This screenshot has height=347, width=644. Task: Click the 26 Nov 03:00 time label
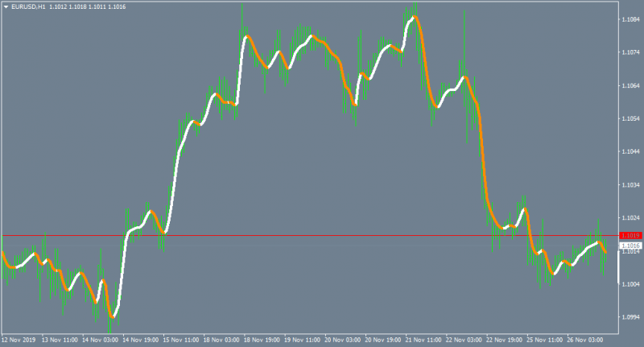(585, 340)
